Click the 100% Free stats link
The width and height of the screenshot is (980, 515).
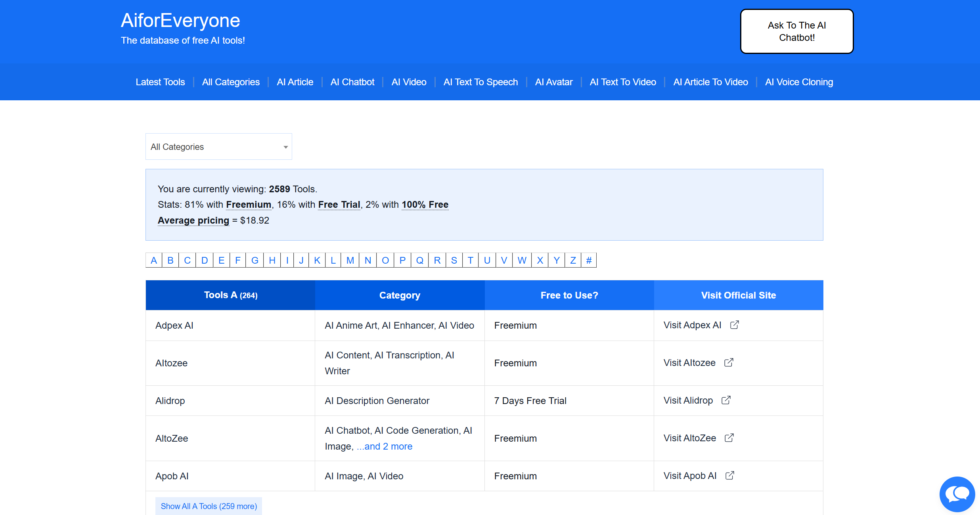(x=425, y=205)
